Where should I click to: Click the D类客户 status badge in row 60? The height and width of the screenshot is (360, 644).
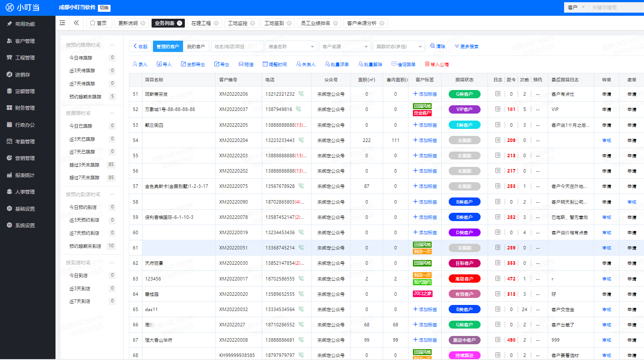pyautogui.click(x=464, y=232)
